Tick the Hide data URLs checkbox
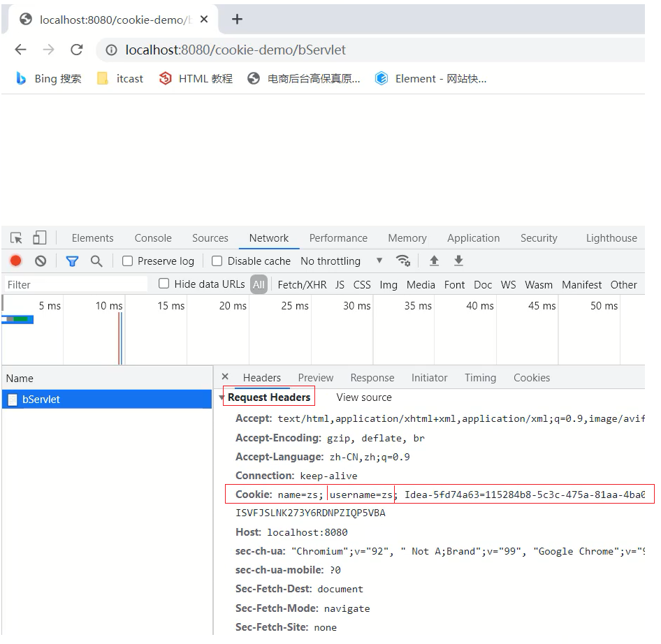 [164, 284]
